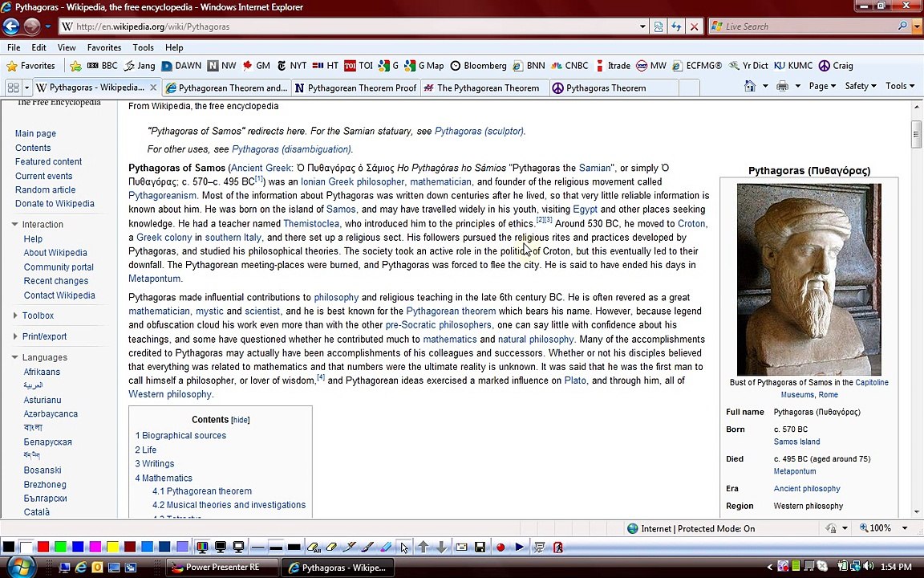The image size is (924, 578).
Task: Click the multicolor monitor icon in presenter toolbar
Action: point(202,547)
